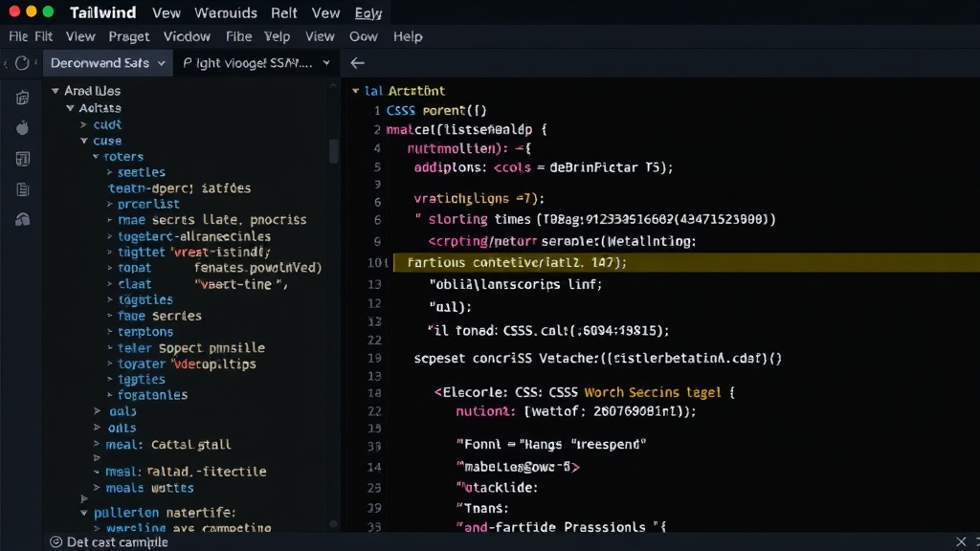Expand the seetles item

coord(109,172)
